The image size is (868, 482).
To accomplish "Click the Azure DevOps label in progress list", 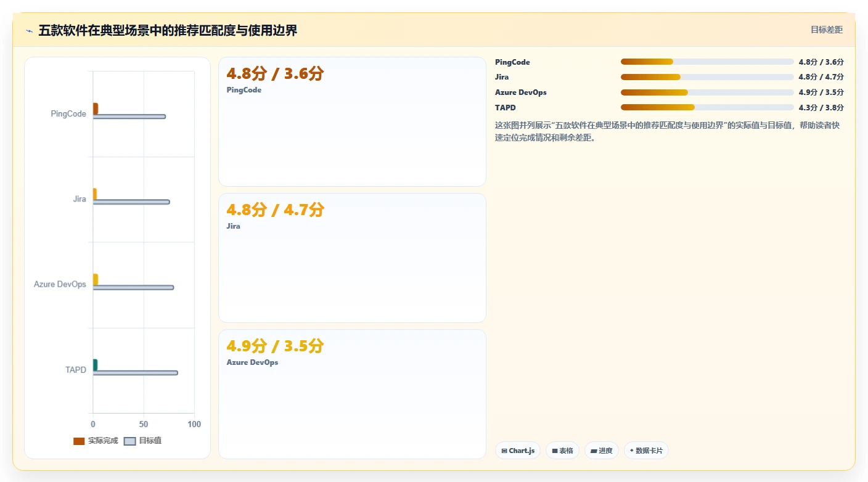I will pos(521,92).
